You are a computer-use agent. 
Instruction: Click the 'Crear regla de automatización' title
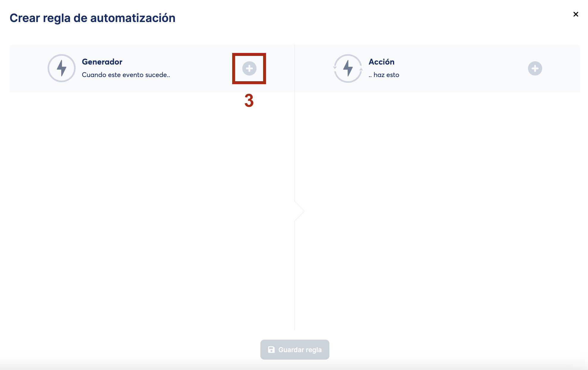pyautogui.click(x=92, y=18)
